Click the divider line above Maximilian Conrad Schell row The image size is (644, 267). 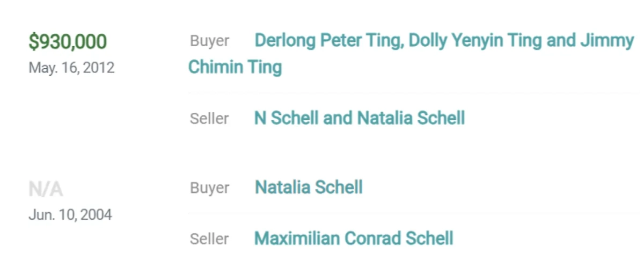tap(413, 213)
